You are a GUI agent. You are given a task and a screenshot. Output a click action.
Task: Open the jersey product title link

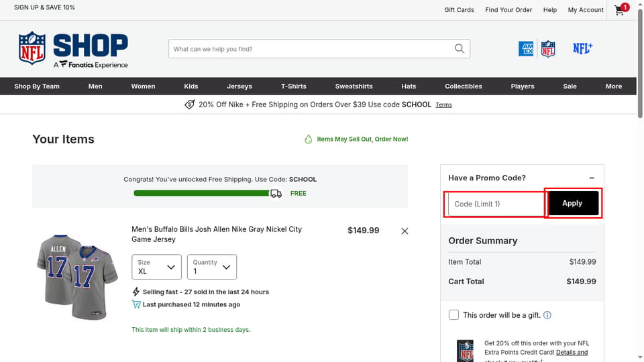217,234
